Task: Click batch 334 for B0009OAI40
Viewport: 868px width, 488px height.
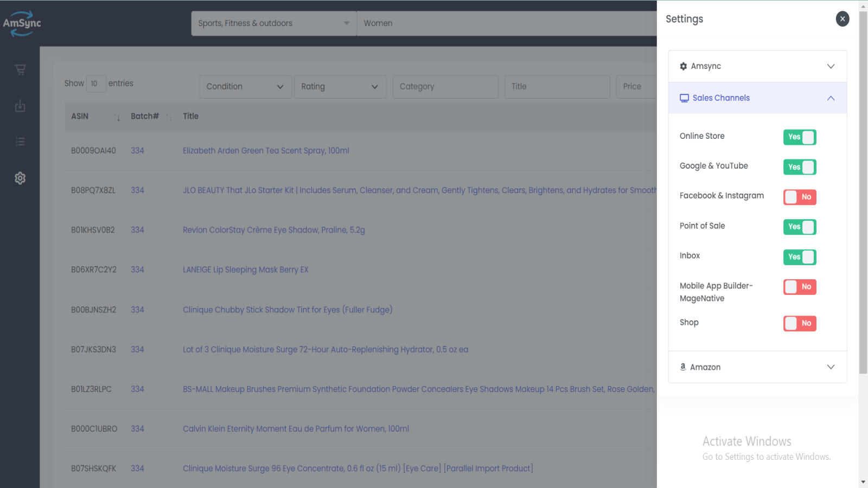Action: pos(137,151)
